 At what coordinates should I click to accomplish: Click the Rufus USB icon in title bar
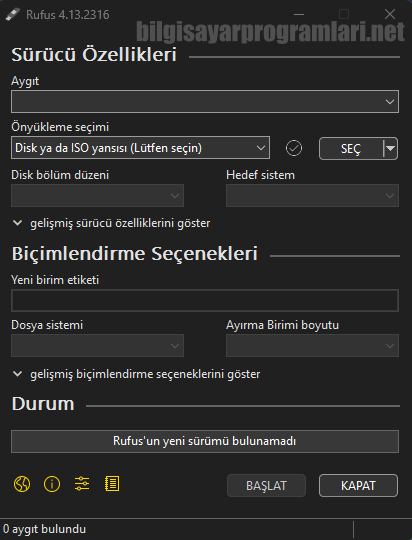coord(13,14)
